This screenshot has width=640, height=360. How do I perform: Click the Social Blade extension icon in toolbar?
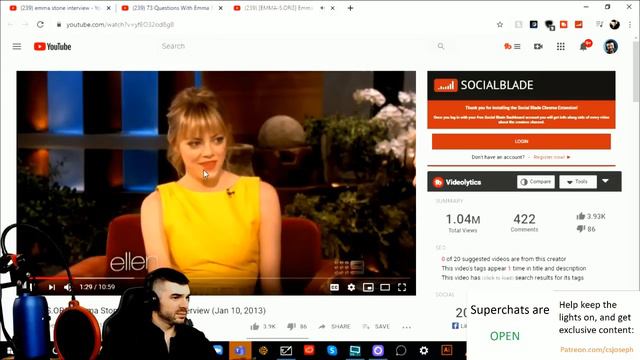click(579, 24)
